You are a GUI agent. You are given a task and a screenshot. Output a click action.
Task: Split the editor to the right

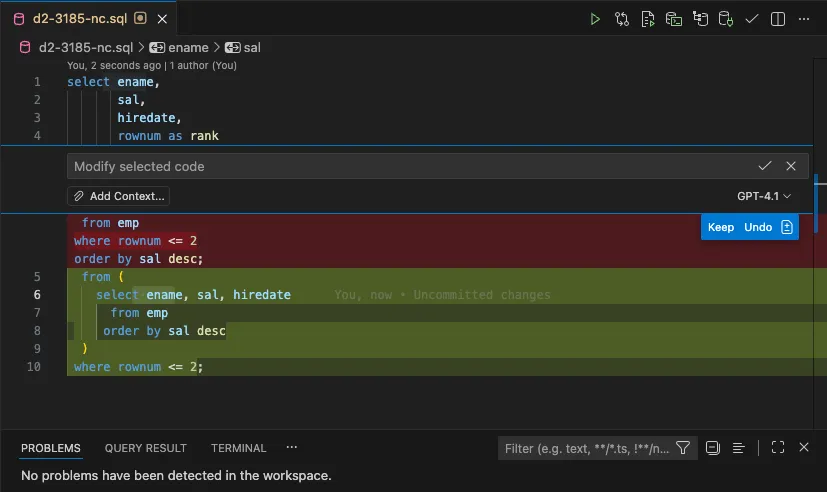[778, 19]
